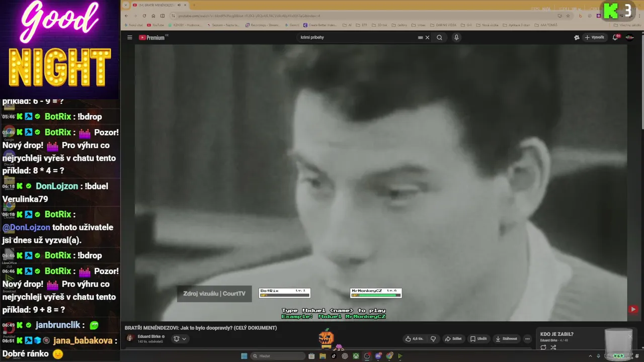Viewport: 644px width, 362px height.
Task: Click the red YouTube watermark in video corner
Action: point(633,310)
